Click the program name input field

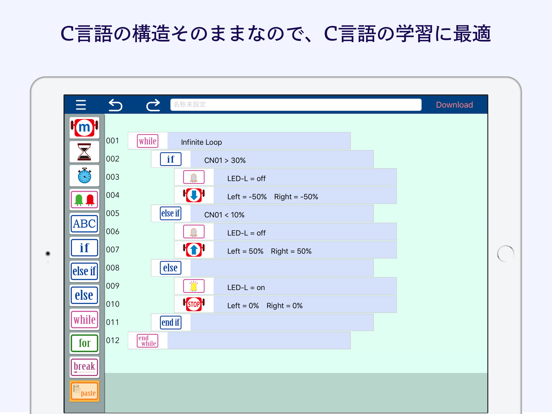[296, 105]
